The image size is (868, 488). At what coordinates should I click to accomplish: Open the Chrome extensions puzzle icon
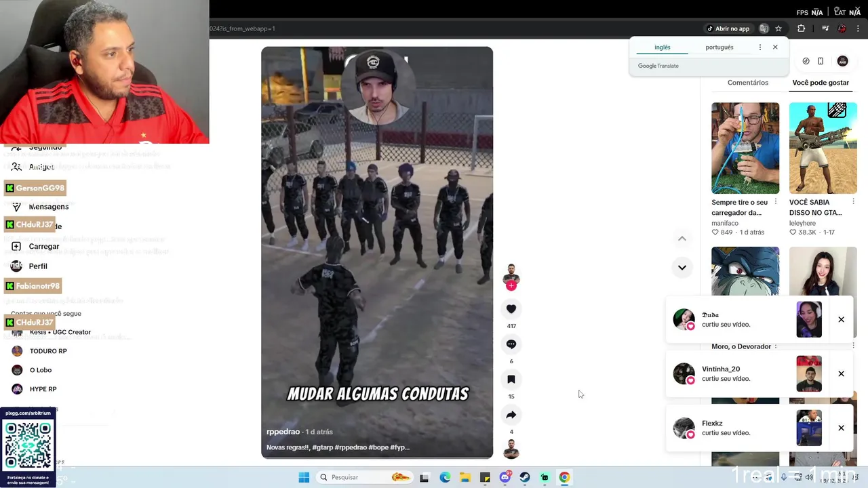point(802,28)
